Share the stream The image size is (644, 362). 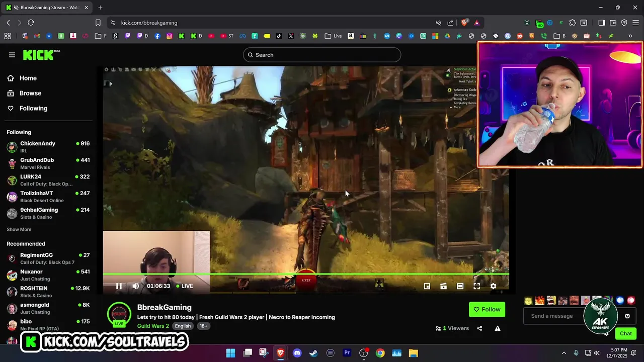[479, 328]
